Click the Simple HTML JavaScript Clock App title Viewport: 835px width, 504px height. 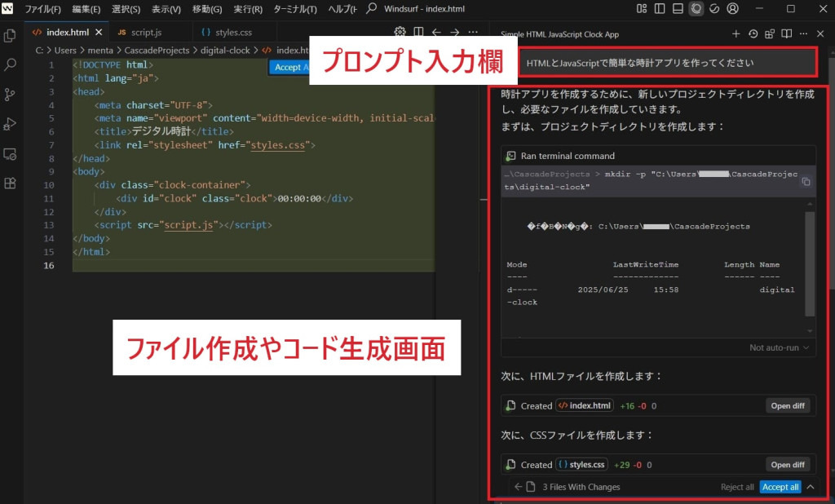click(559, 34)
